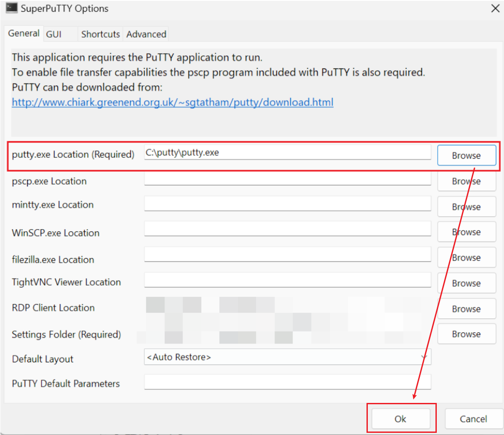504x435 pixels.
Task: Close the SuperPuTTY Options dialog
Action: [495, 8]
